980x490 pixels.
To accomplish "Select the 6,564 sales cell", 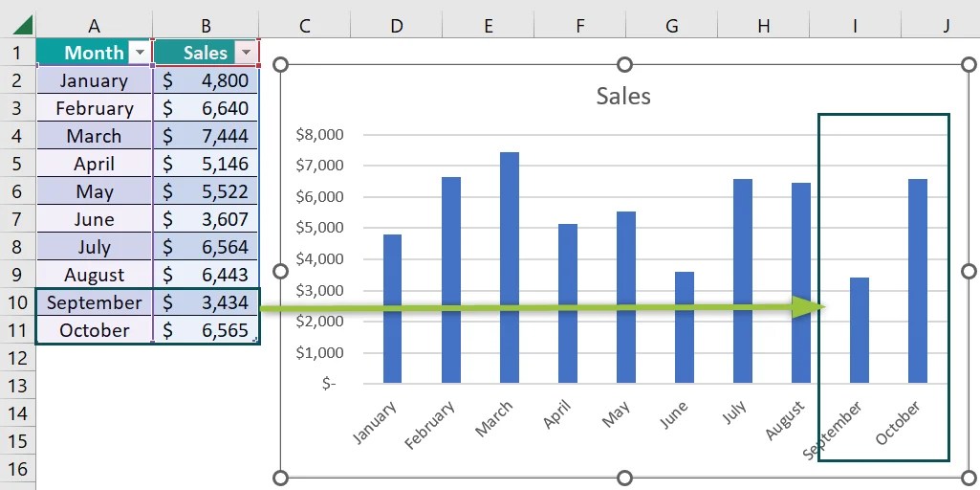I will pos(206,247).
